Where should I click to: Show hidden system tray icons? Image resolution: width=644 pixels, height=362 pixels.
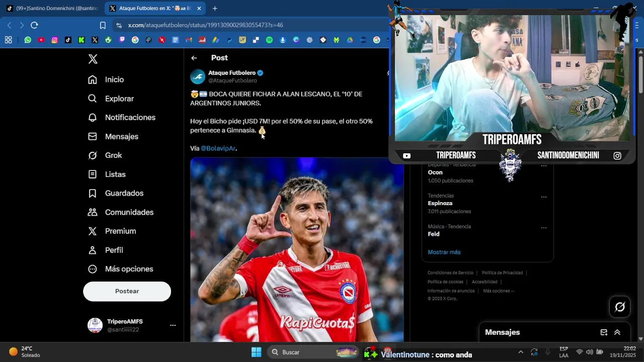(520, 352)
